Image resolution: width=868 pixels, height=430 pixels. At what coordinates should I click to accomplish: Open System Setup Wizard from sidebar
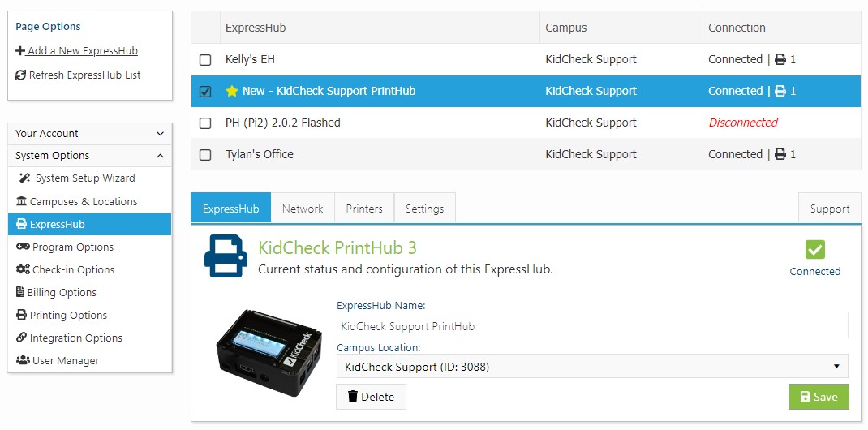[x=84, y=178]
